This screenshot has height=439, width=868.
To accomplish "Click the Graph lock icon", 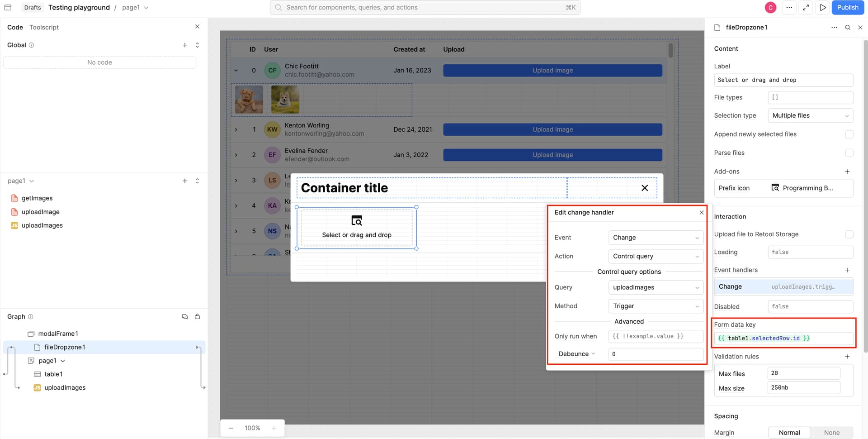I will pyautogui.click(x=197, y=317).
